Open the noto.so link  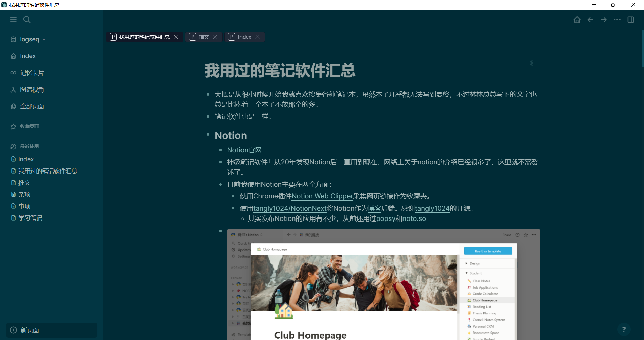(414, 218)
